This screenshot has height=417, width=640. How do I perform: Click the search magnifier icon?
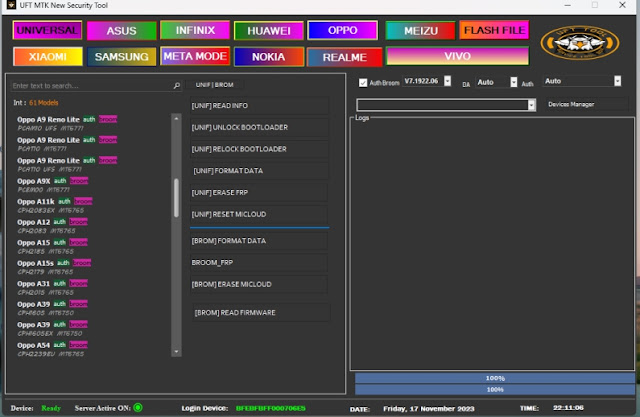click(177, 86)
